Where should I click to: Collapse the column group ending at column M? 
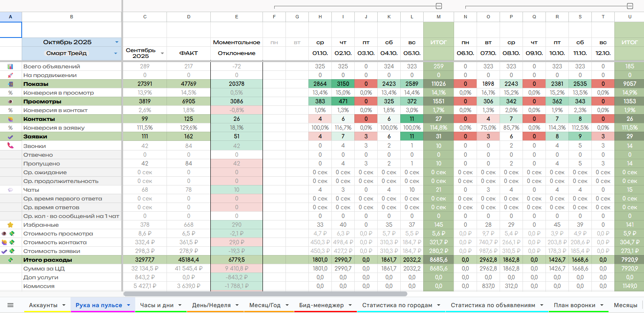click(439, 6)
